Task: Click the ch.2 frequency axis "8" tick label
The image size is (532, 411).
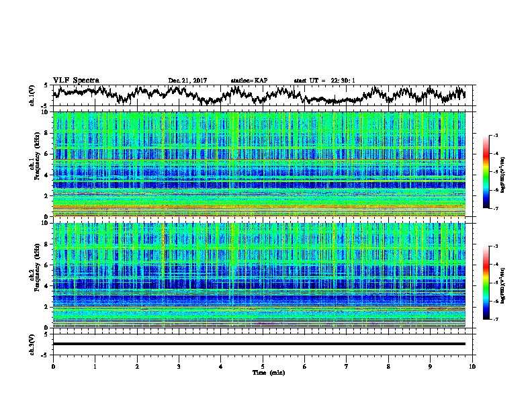Action: point(46,244)
